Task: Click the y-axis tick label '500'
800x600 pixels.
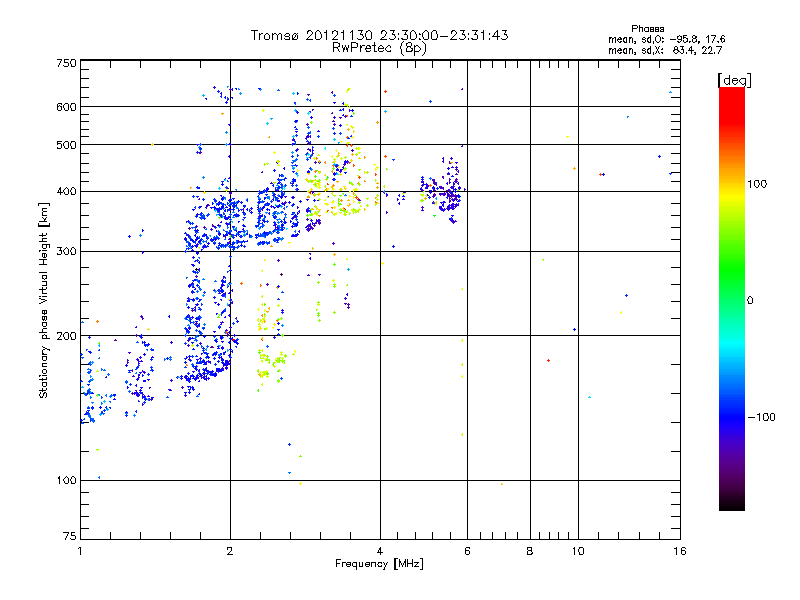Action: pyautogui.click(x=66, y=145)
